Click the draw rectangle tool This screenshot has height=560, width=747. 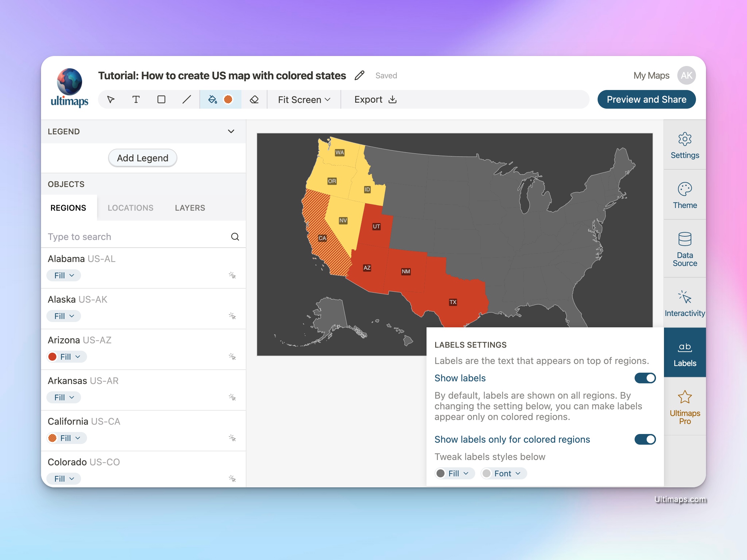(x=162, y=99)
